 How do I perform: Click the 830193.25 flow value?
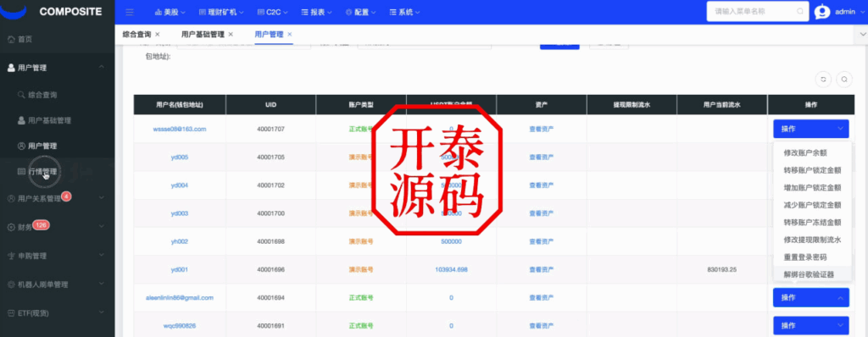click(x=722, y=269)
